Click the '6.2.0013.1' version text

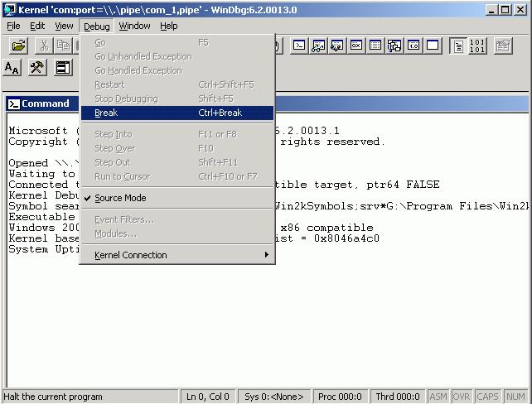point(307,131)
